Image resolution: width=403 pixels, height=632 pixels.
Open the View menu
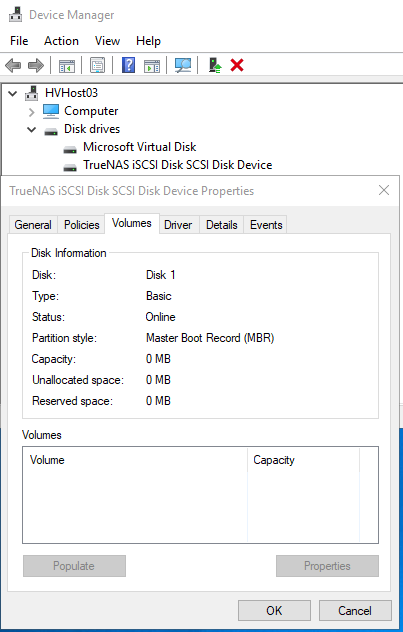pos(107,41)
